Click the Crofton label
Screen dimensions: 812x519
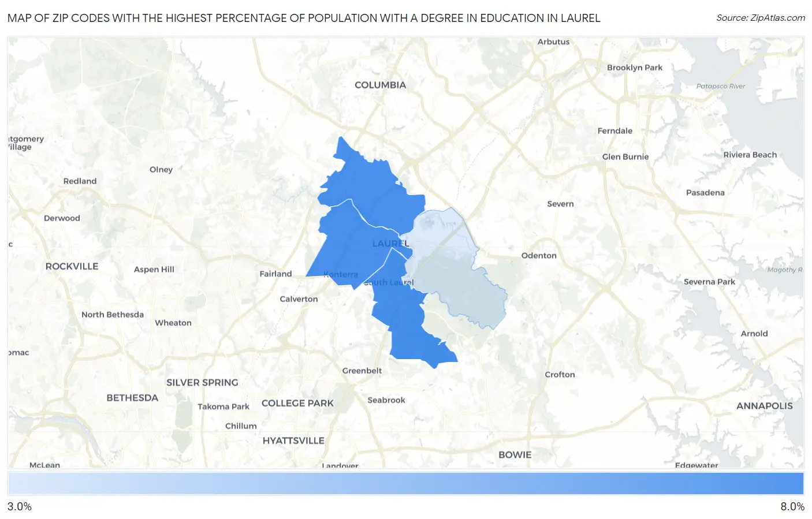[x=560, y=374]
